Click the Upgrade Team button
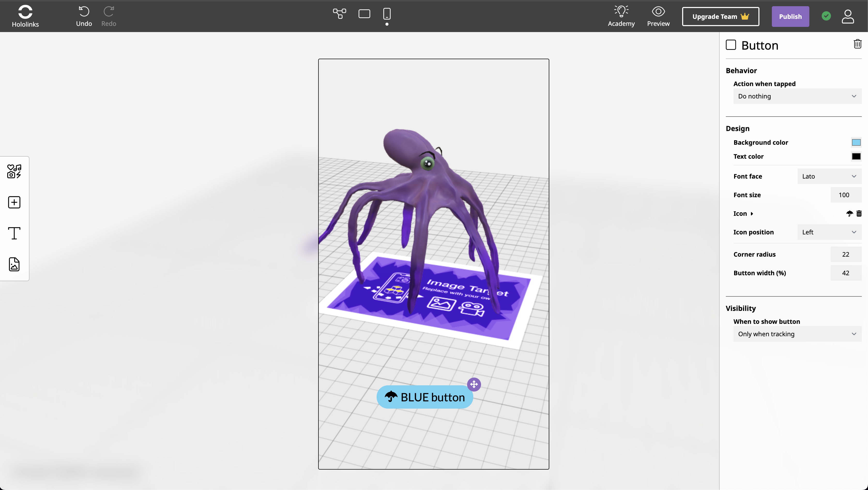Image resolution: width=868 pixels, height=490 pixels. point(720,17)
